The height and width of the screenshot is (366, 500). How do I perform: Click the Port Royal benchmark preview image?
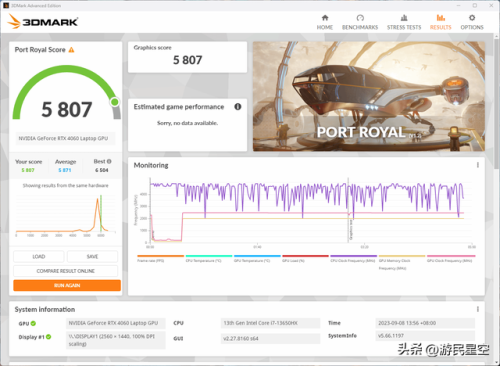point(369,96)
